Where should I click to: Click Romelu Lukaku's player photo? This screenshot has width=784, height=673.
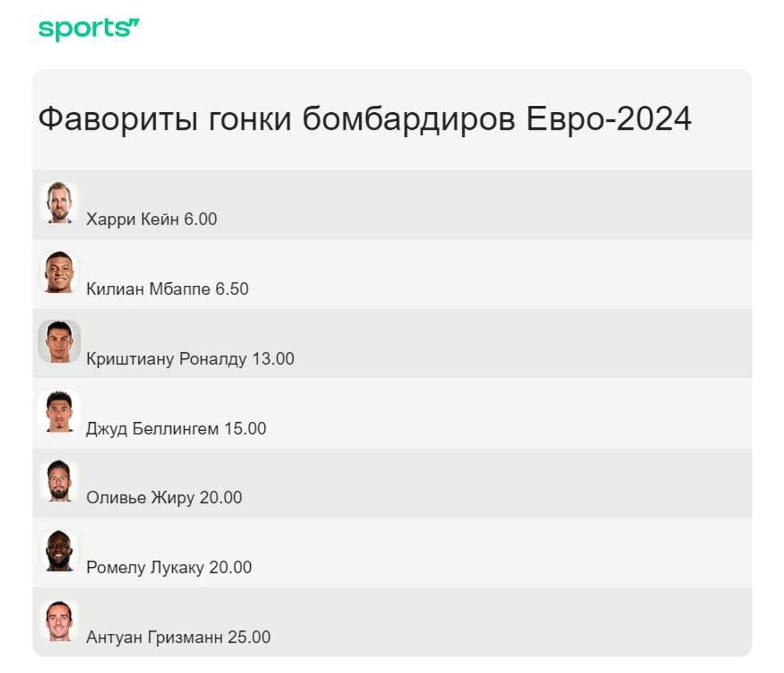tap(59, 551)
